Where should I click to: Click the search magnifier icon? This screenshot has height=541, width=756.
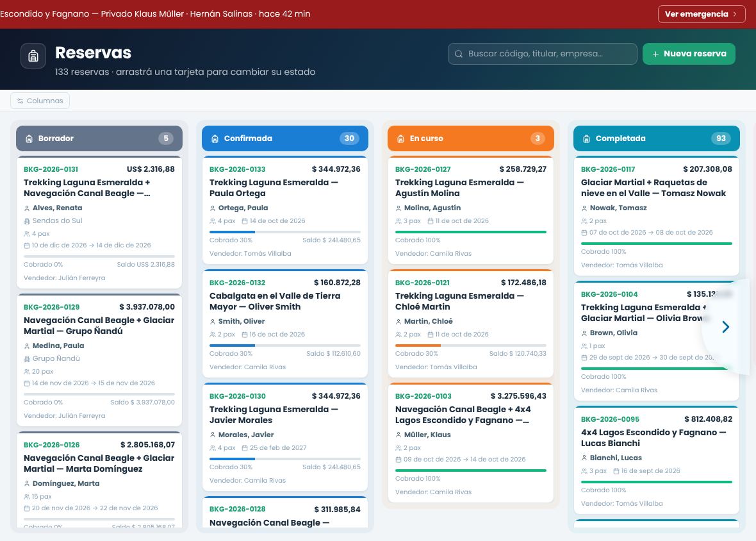pos(459,54)
